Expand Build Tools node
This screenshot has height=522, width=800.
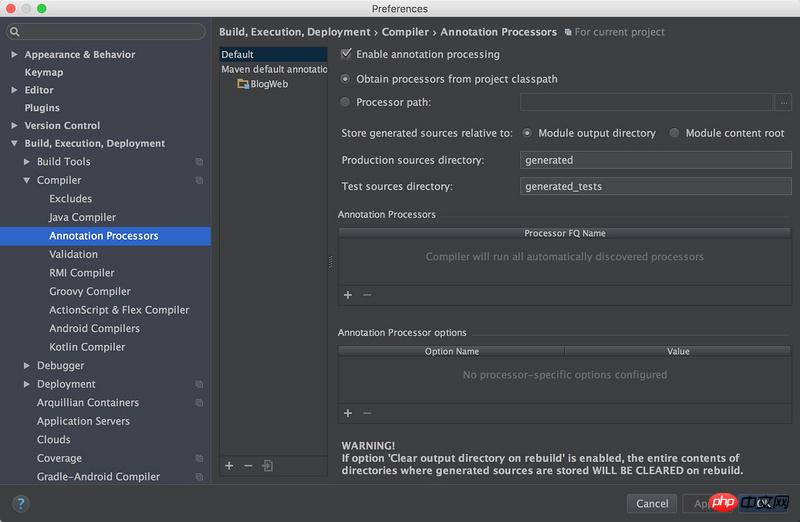27,161
